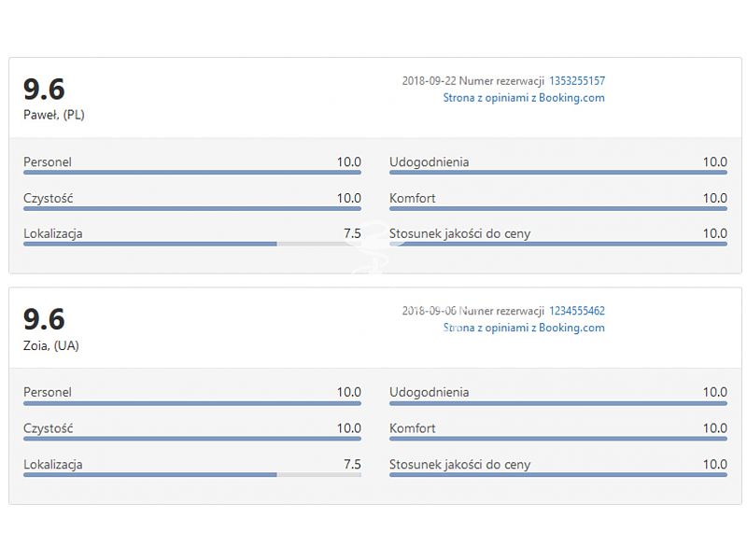Select reviewer name Zoia, (UA)
The image size is (747, 560).
51,345
